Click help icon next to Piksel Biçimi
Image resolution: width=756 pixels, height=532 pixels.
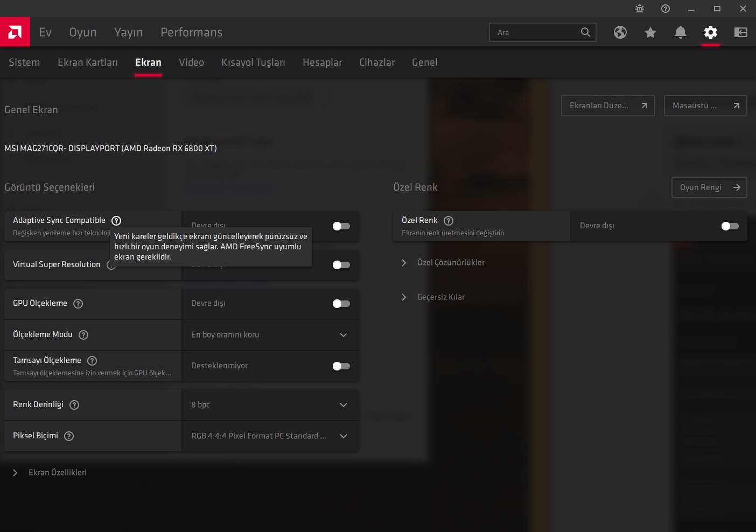point(69,436)
